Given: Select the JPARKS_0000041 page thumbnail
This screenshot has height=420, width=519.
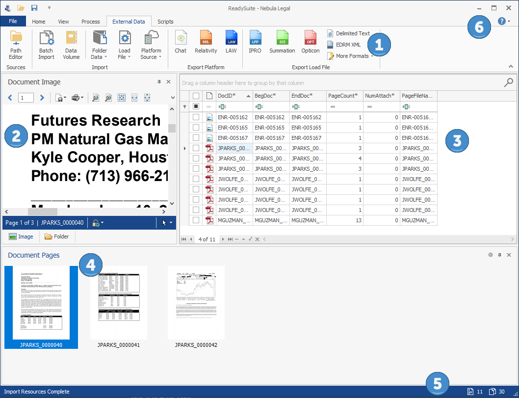Looking at the screenshot, I should pyautogui.click(x=119, y=307).
